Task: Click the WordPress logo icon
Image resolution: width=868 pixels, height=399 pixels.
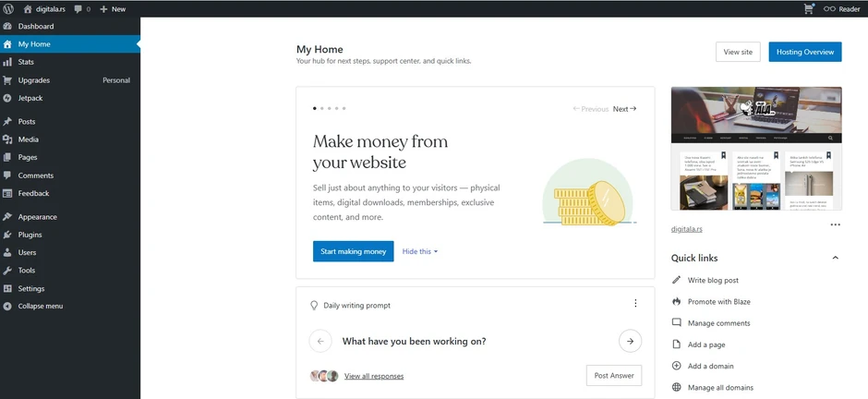Action: (7, 8)
